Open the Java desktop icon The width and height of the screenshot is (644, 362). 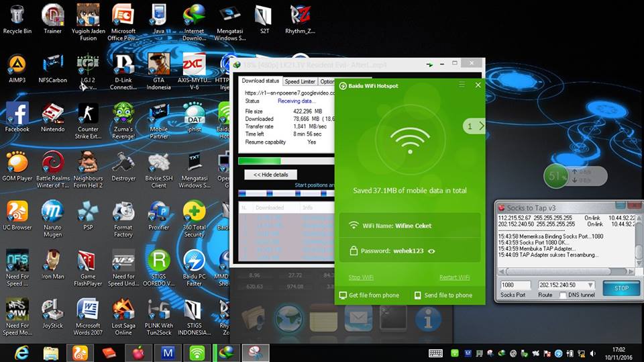pyautogui.click(x=158, y=19)
